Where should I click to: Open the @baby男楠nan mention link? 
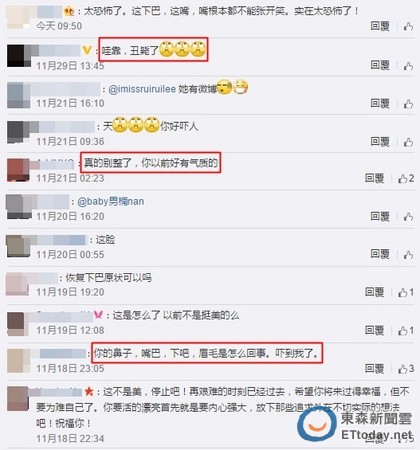pyautogui.click(x=111, y=201)
